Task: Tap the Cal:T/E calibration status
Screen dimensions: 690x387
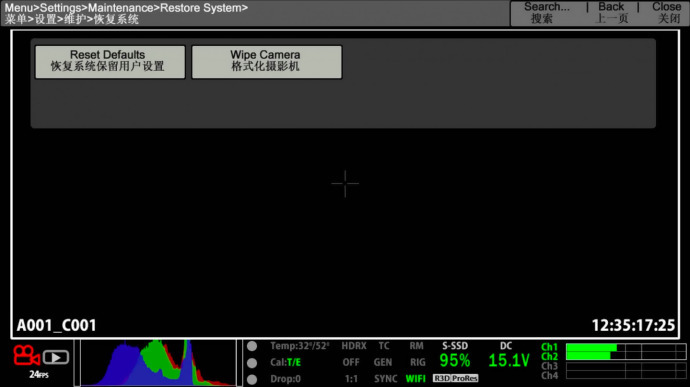Action: pos(285,362)
